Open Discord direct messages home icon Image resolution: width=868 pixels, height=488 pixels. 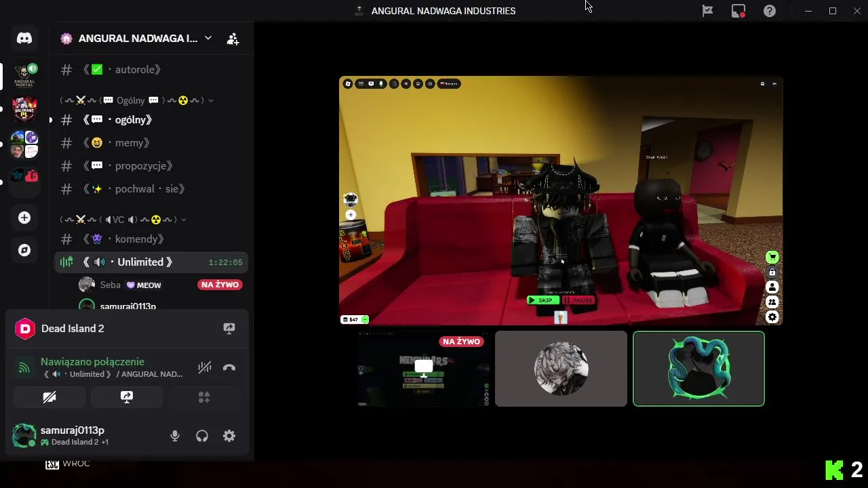(x=24, y=38)
